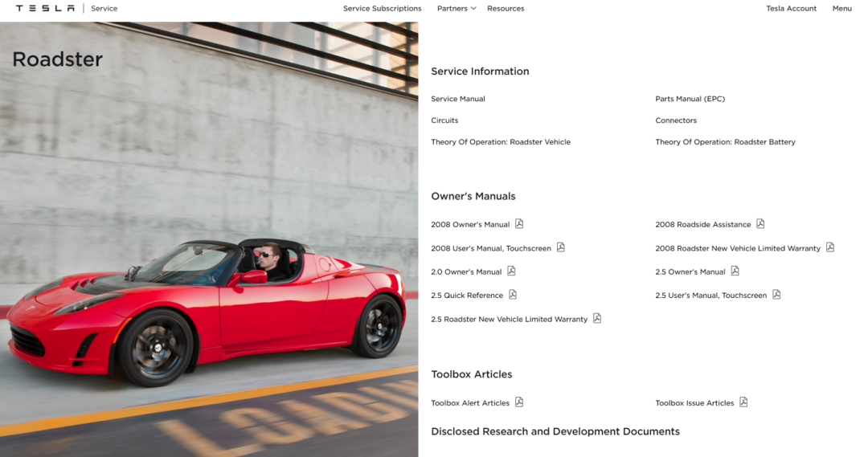Open the Toolbox Issue Articles link
The image size is (868, 457).
[694, 402]
